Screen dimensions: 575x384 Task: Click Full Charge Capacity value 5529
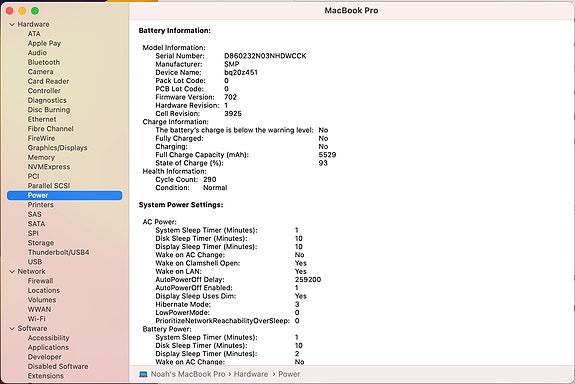(327, 155)
